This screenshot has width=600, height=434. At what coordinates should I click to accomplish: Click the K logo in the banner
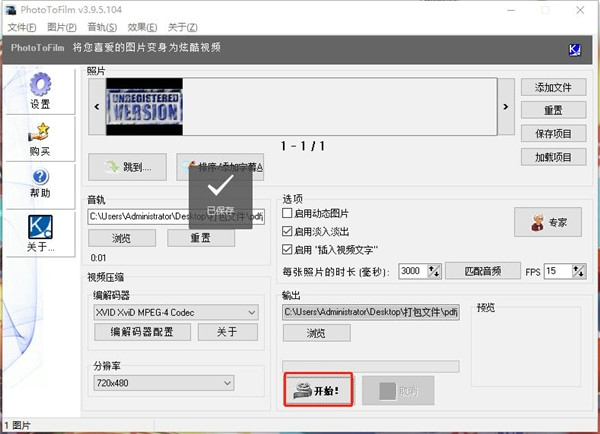575,48
